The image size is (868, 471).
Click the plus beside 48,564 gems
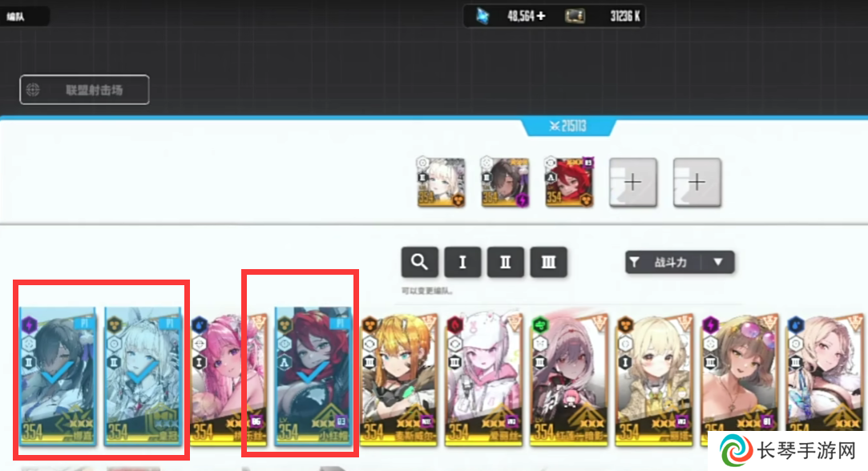pyautogui.click(x=541, y=16)
